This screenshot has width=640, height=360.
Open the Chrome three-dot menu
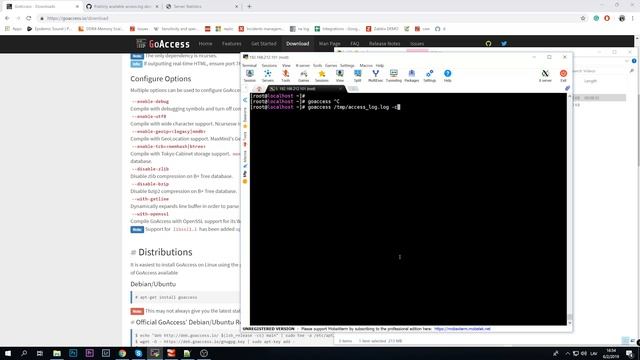click(x=633, y=18)
